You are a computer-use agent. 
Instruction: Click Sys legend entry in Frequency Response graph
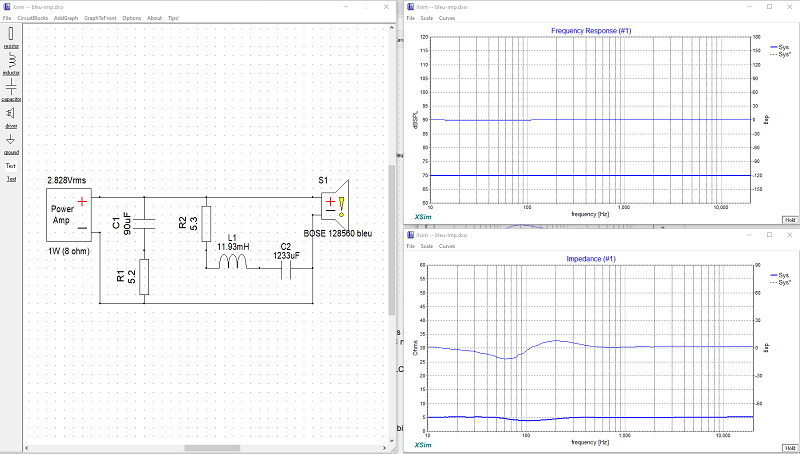[780, 47]
